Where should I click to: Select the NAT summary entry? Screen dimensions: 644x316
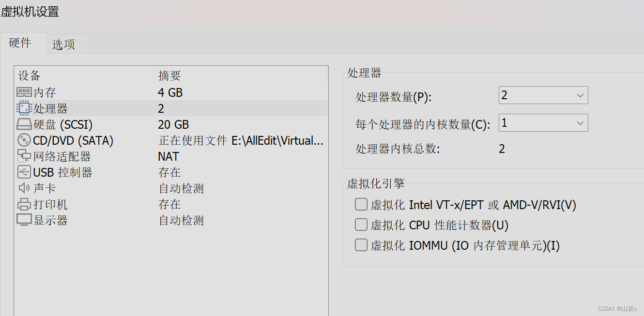point(168,156)
